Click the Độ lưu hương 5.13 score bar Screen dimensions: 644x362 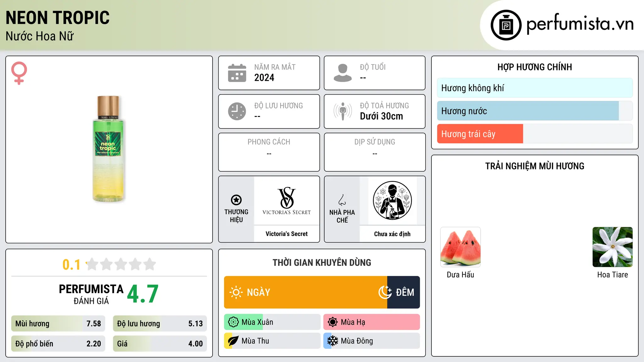pos(160,324)
